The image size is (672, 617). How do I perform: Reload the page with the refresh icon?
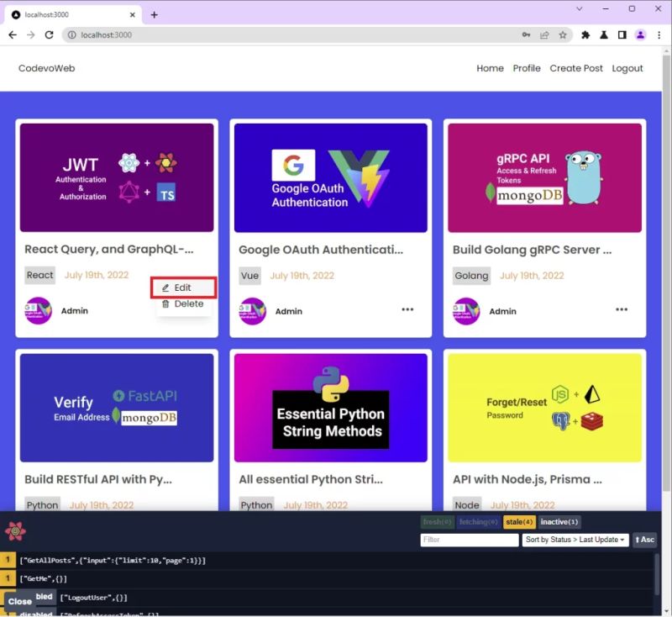50,34
